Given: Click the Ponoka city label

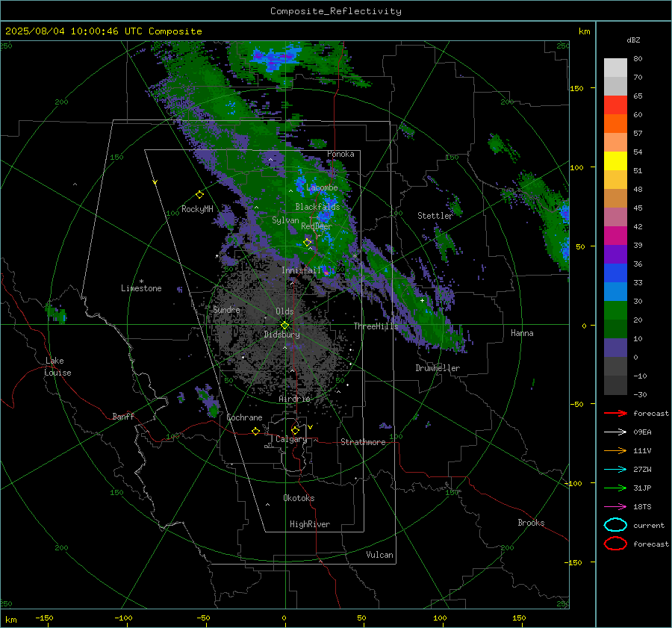Looking at the screenshot, I should pos(340,154).
